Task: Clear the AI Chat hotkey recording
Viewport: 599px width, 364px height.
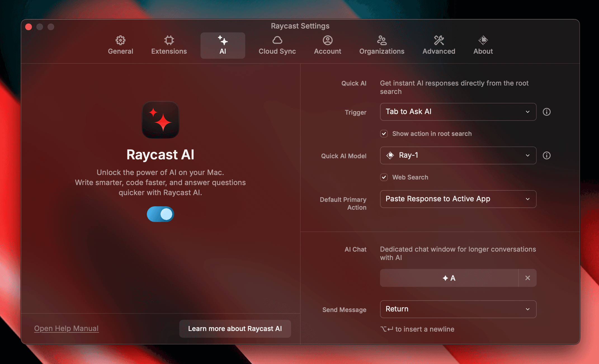Action: [527, 278]
